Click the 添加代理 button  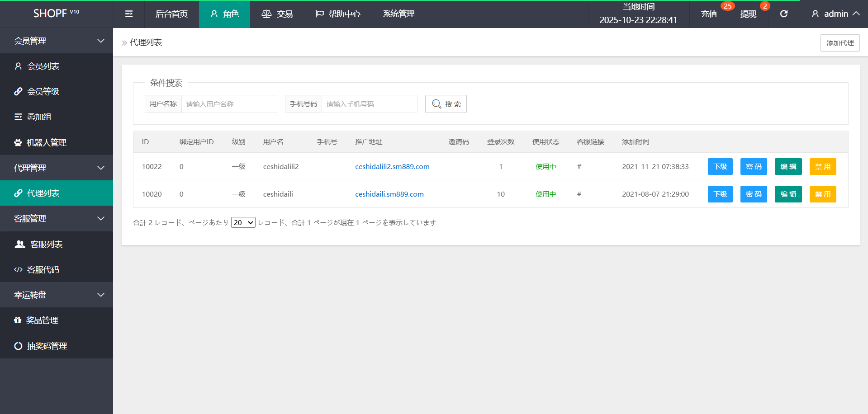point(840,43)
